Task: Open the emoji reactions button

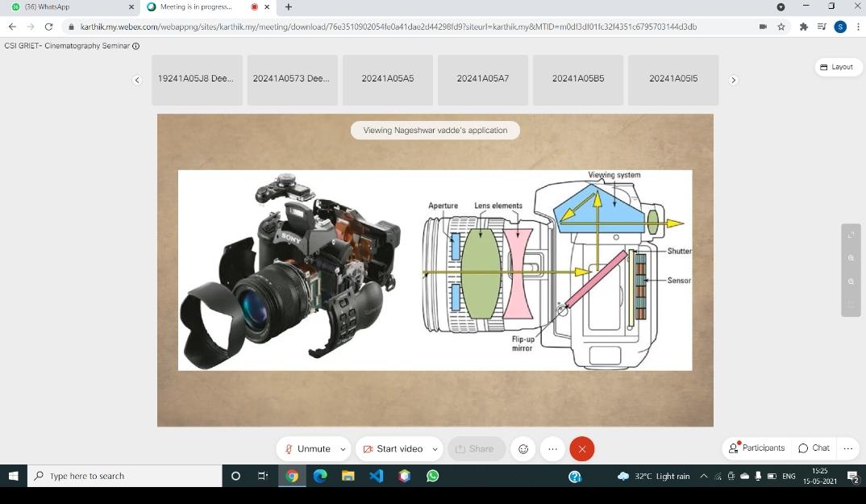Action: coord(523,449)
